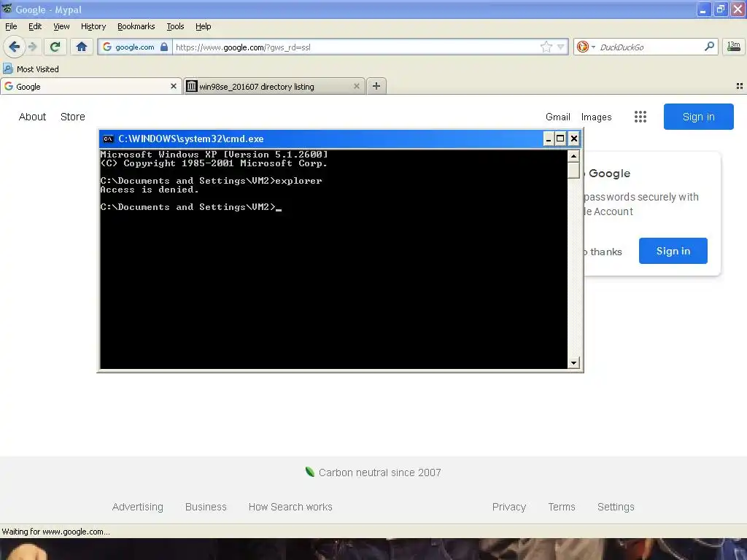Open the Gmail link
The height and width of the screenshot is (560, 747).
coord(558,117)
